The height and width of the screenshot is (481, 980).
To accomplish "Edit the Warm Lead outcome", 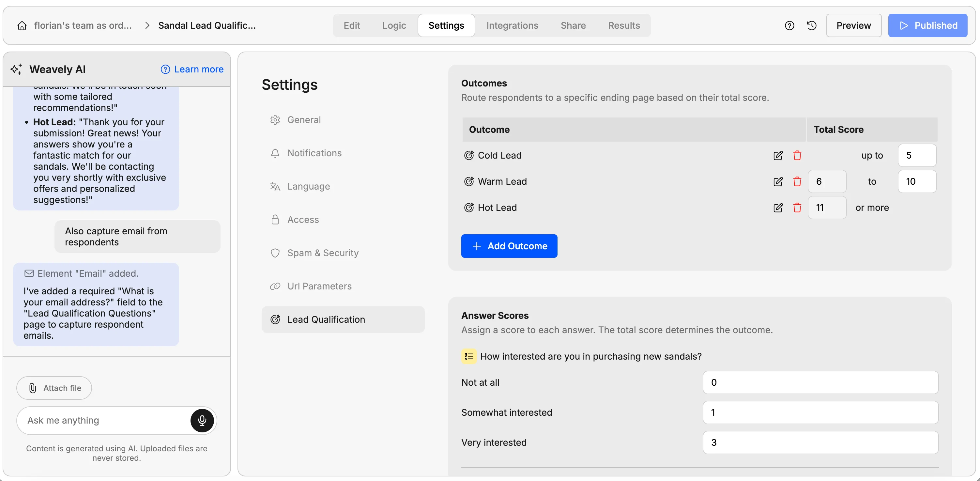I will click(778, 181).
